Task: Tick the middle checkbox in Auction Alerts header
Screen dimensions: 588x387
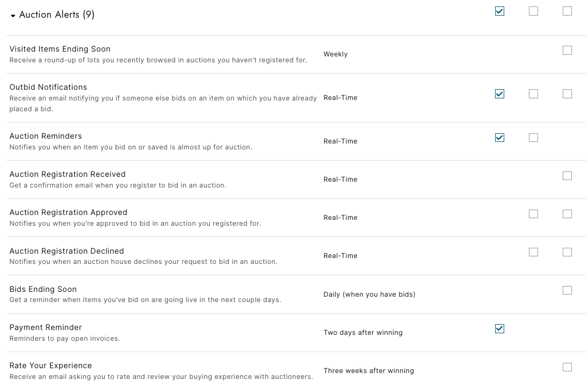Action: (x=533, y=11)
